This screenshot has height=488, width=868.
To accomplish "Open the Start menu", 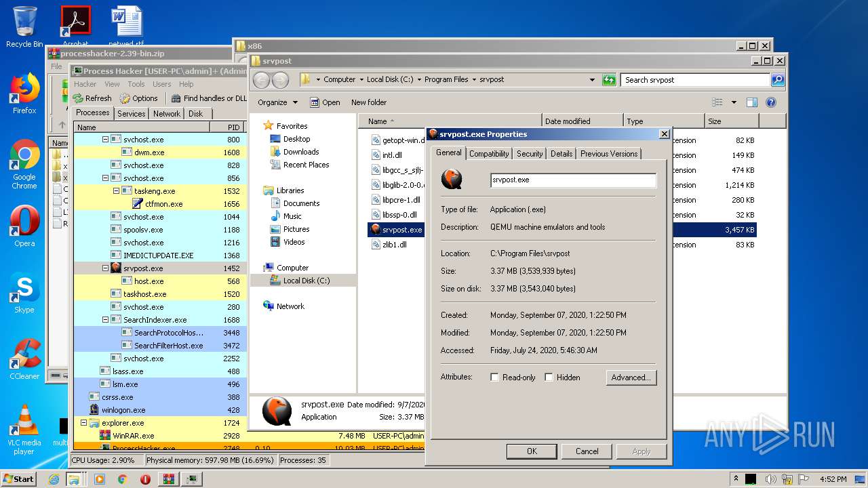I will point(18,479).
